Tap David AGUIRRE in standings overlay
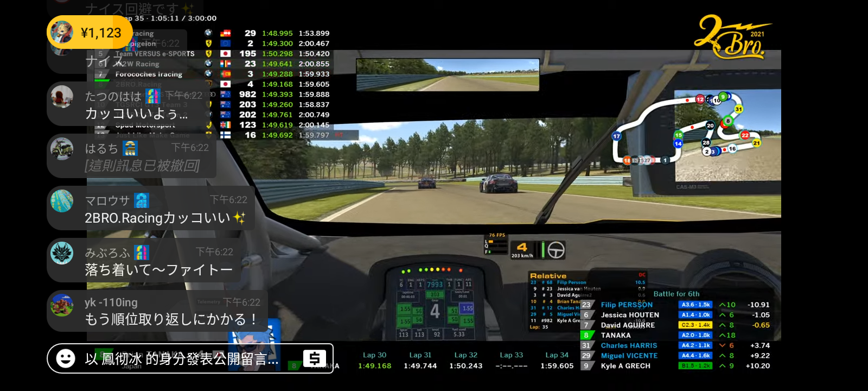Image resolution: width=868 pixels, height=391 pixels. [628, 325]
